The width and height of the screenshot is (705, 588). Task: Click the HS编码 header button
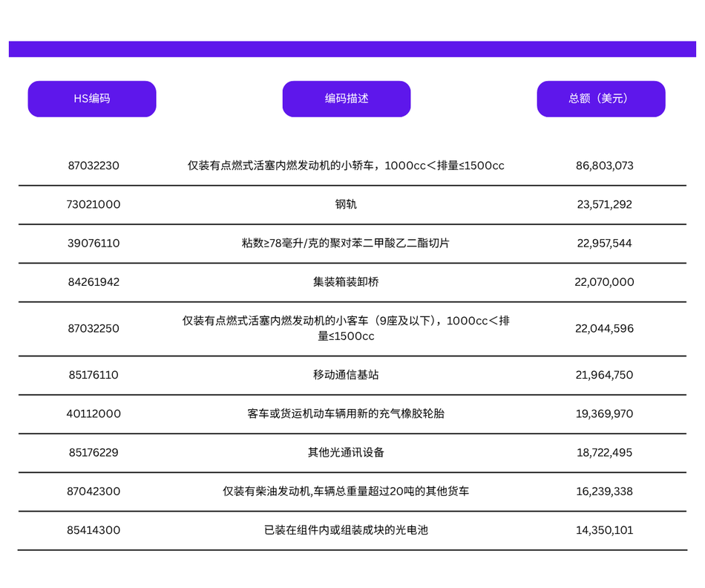click(x=92, y=99)
